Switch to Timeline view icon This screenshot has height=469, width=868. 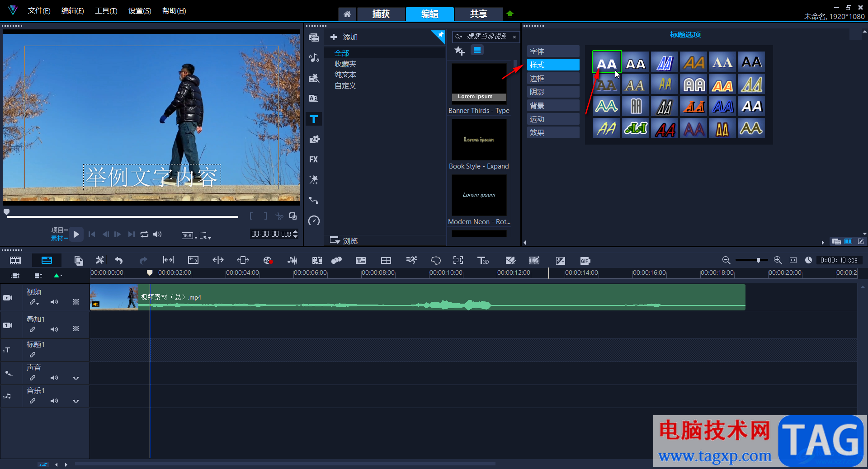(x=47, y=260)
